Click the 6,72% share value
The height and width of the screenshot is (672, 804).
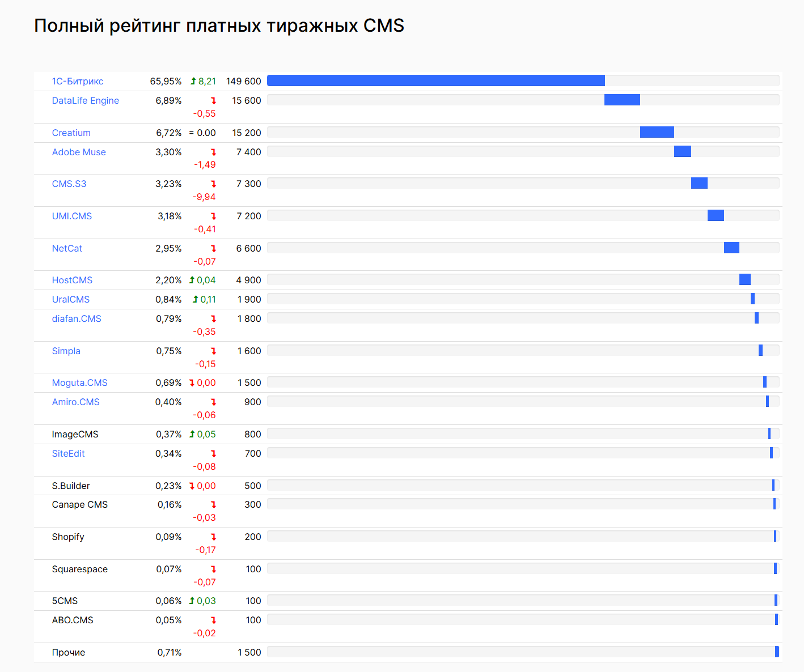point(169,133)
